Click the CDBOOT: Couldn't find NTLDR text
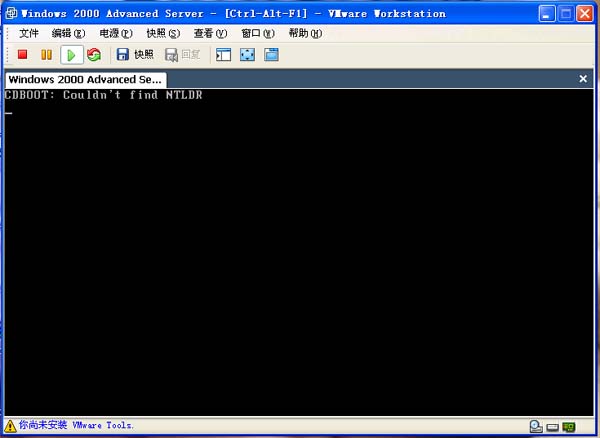600x438 pixels. [x=103, y=95]
